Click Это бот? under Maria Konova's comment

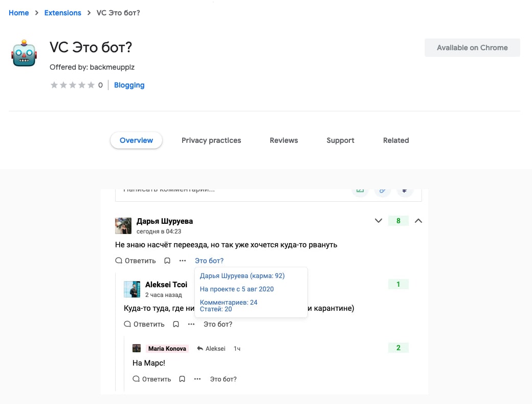(x=223, y=379)
